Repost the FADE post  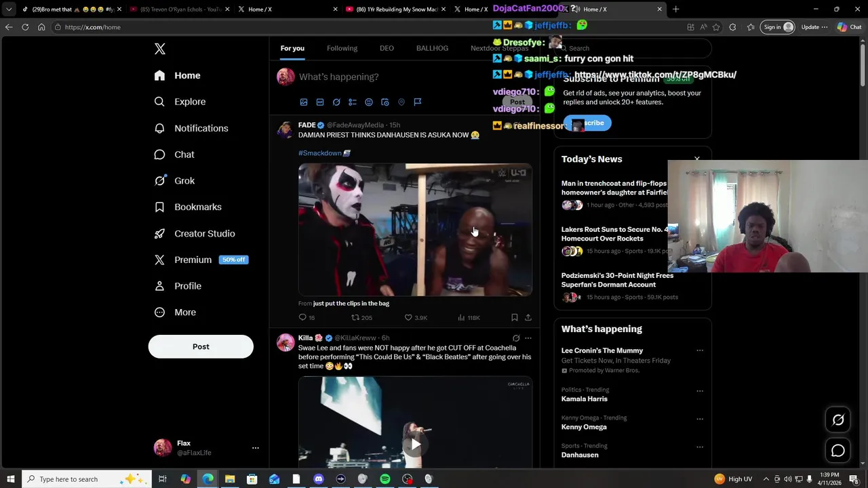click(361, 317)
